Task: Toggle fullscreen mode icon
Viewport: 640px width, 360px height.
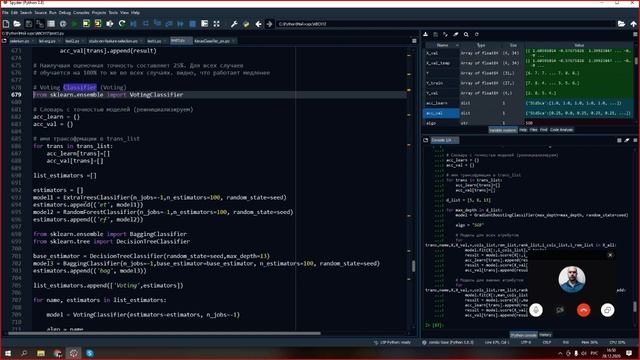Action: tap(216, 24)
